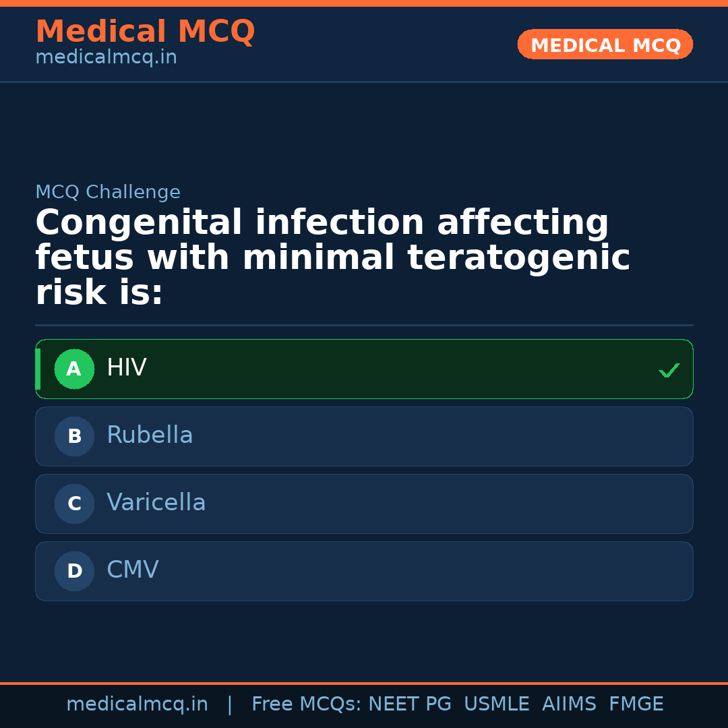Click the MCQ Challenge label
The height and width of the screenshot is (728, 728).
pos(108,192)
